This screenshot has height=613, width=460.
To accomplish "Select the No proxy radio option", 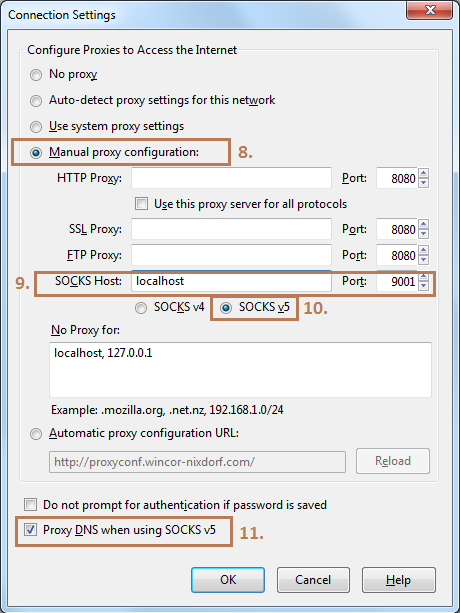I will [x=36, y=75].
